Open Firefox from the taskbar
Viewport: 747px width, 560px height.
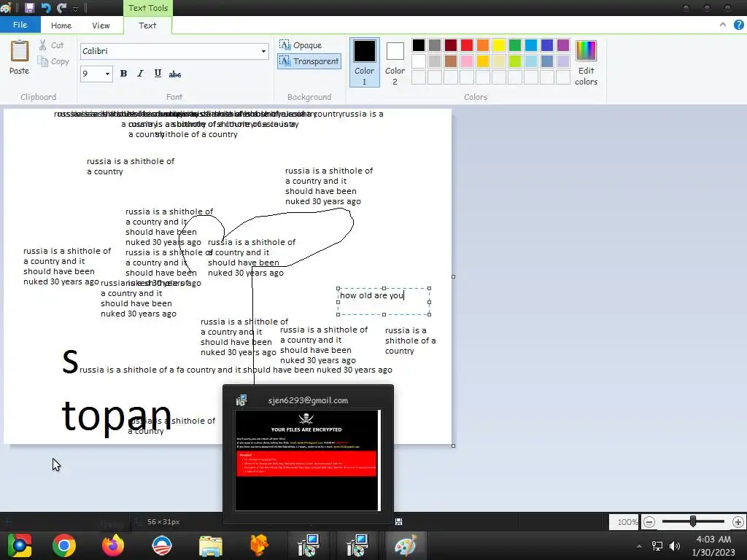pos(113,545)
